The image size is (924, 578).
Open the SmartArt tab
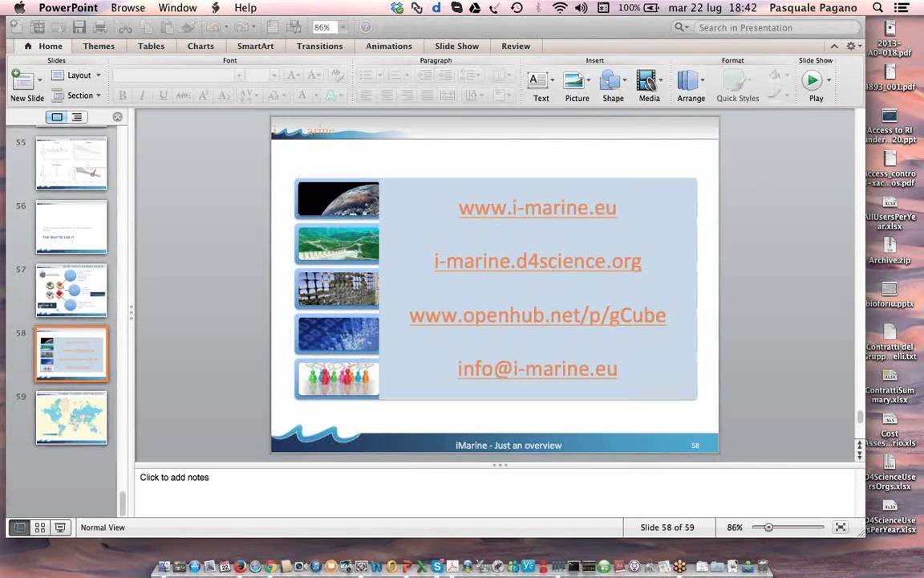pos(255,46)
